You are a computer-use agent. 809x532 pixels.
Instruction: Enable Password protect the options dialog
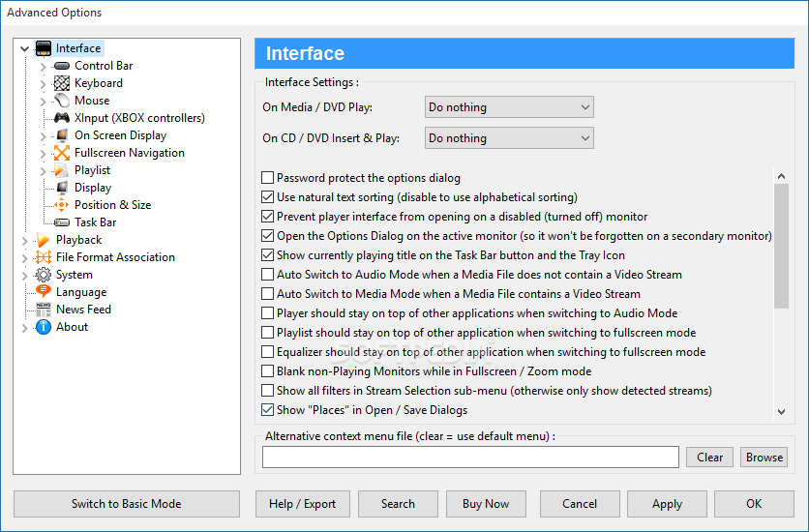pos(267,178)
